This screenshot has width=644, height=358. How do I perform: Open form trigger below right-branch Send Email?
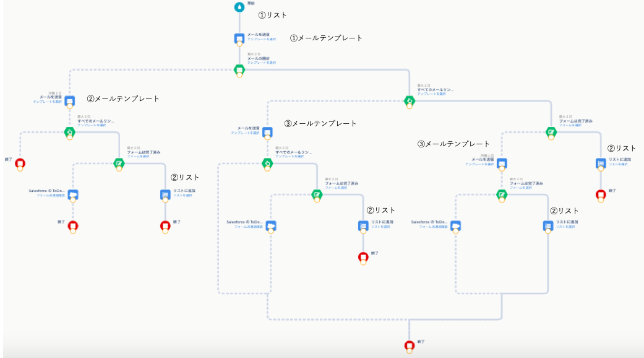[502, 195]
